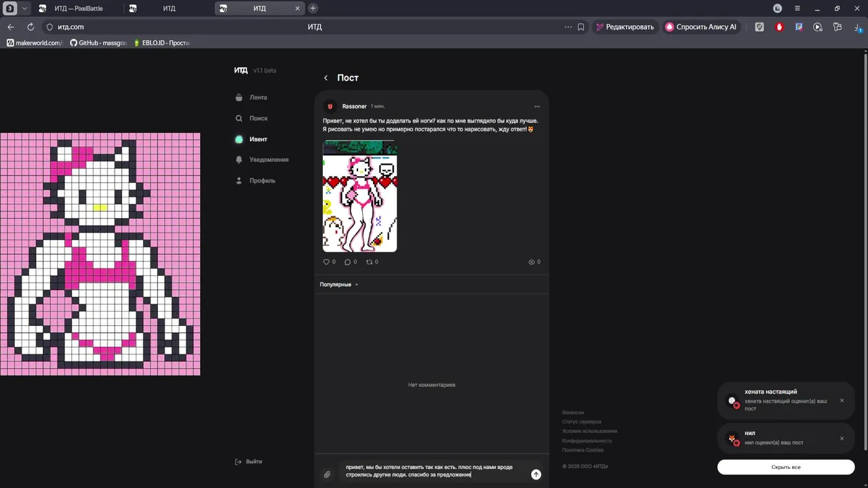Click the ИТД logo in sidebar

pyautogui.click(x=241, y=70)
